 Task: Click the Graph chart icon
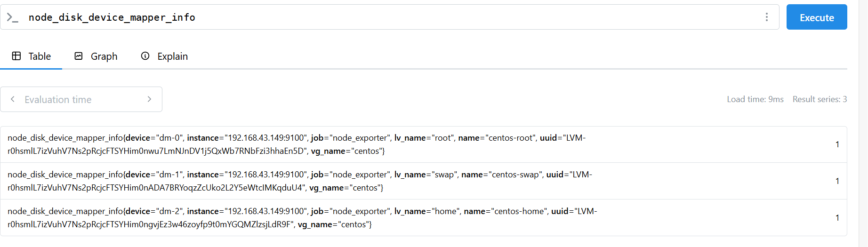79,56
